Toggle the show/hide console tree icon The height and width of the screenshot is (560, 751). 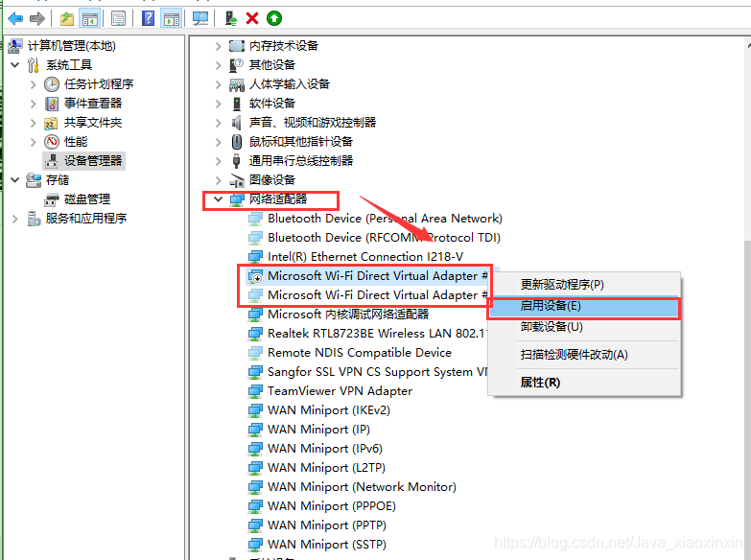tap(90, 18)
